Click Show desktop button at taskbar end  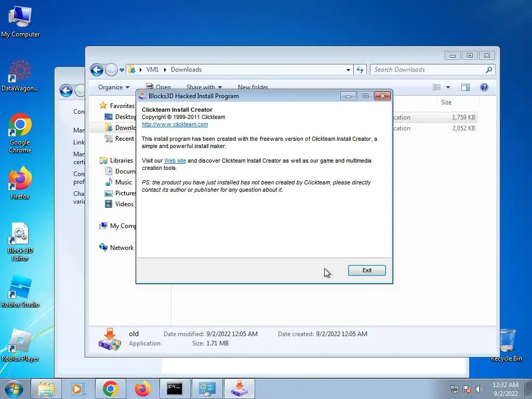tap(528, 389)
